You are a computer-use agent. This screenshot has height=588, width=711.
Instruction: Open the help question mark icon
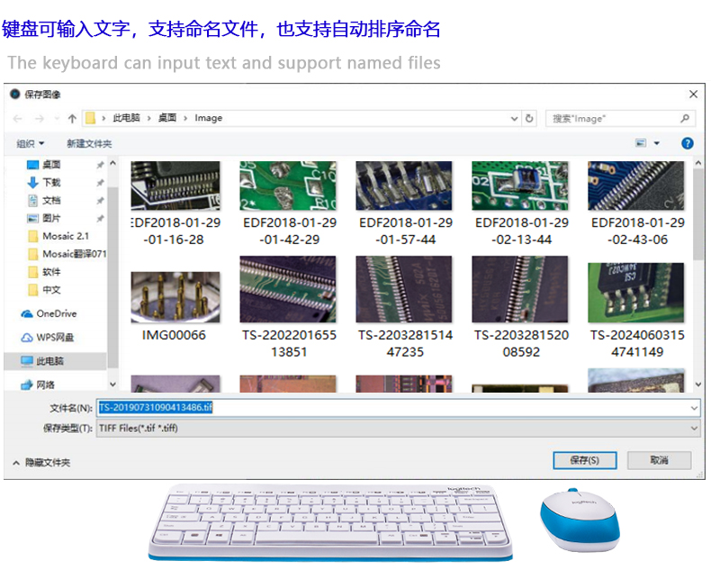(688, 143)
